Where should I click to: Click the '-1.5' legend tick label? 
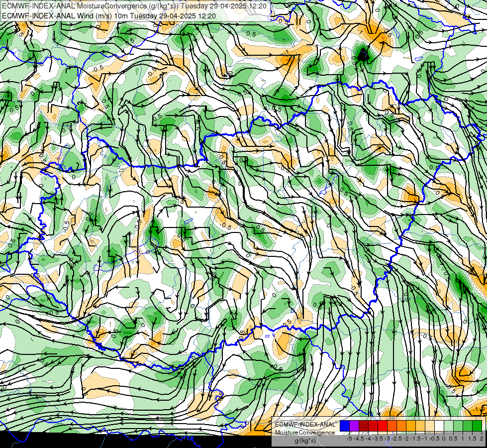(415, 439)
